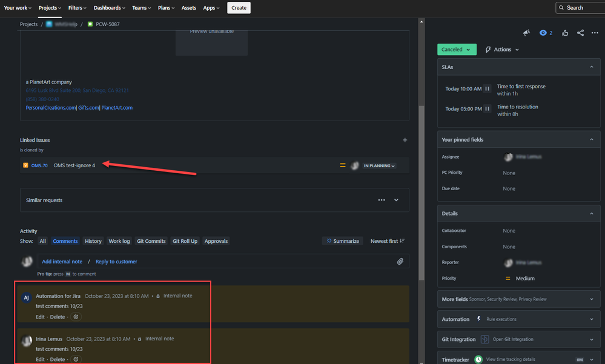Open the Assets menu item
The height and width of the screenshot is (364, 605).
[189, 8]
